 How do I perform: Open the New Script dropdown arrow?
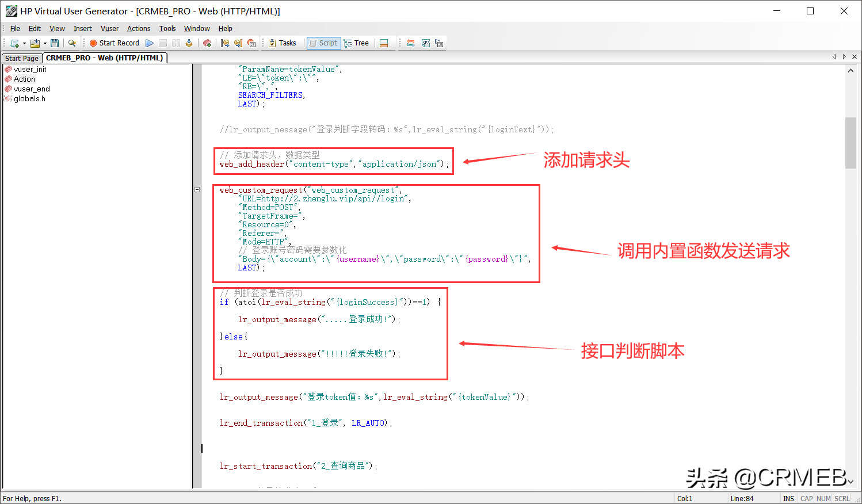pos(24,43)
